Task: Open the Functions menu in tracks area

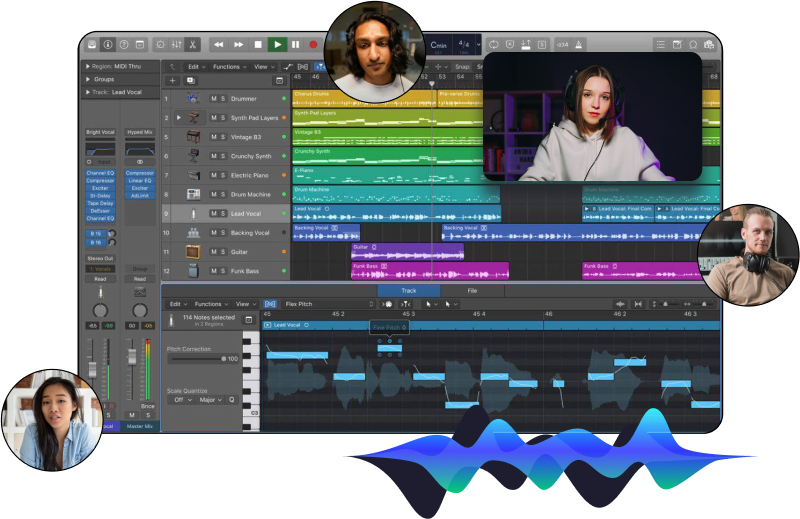Action: coord(228,67)
